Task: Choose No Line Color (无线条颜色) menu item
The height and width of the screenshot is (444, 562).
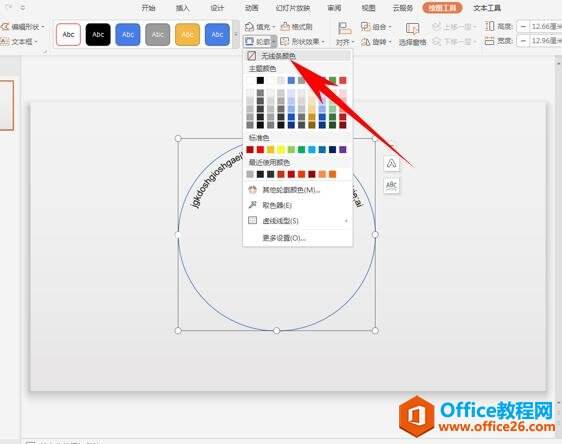Action: (x=297, y=56)
